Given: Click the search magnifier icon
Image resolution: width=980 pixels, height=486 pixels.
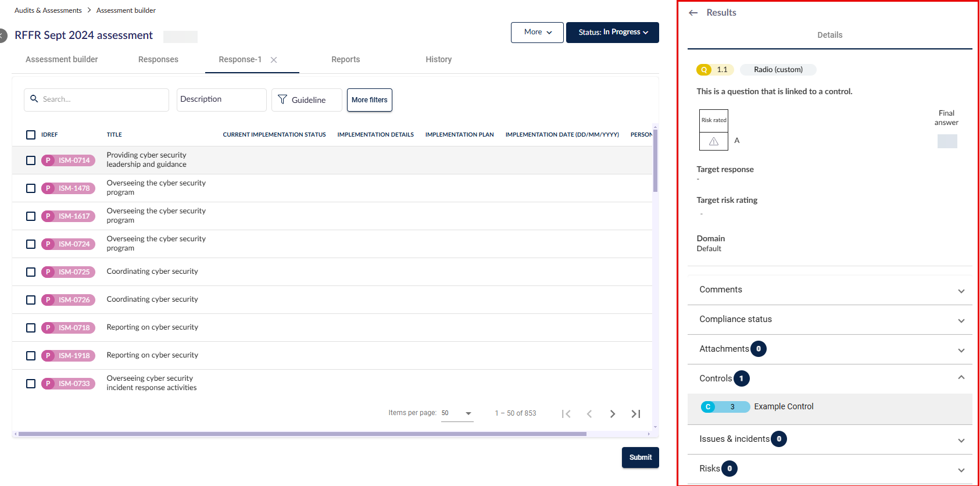Looking at the screenshot, I should 34,99.
